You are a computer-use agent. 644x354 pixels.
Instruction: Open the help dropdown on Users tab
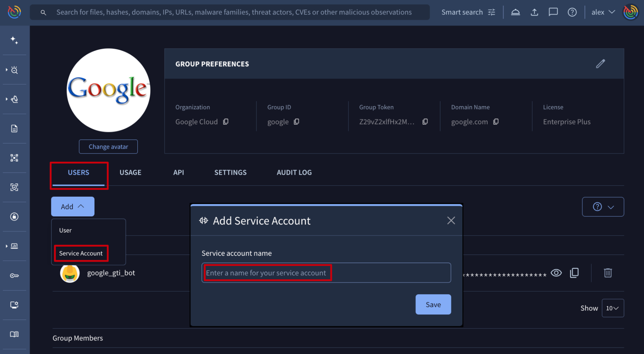(603, 207)
